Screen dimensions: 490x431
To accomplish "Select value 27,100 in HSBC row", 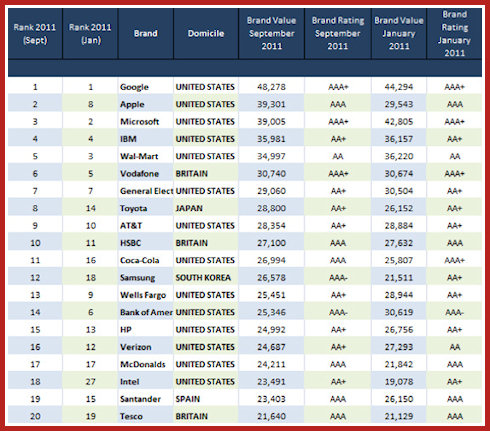I will (x=271, y=243).
